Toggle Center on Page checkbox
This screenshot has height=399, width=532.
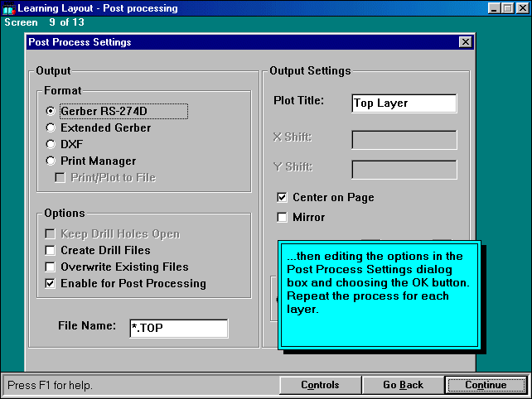[x=283, y=198]
